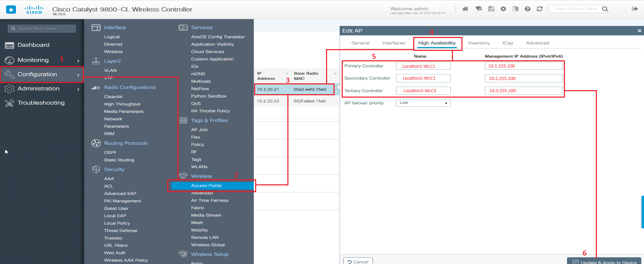The image size is (644, 264).
Task: Click the Security shield icon
Action: (x=96, y=169)
